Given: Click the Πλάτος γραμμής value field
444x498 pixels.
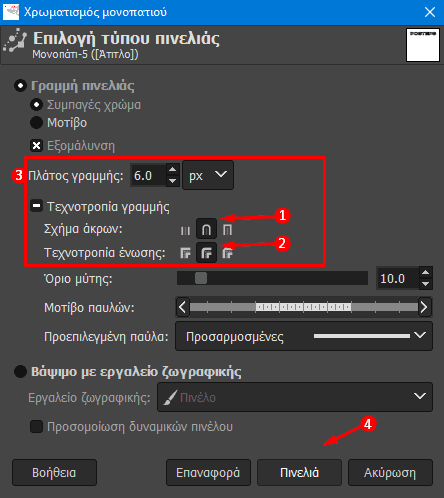Looking at the screenshot, I should (148, 175).
